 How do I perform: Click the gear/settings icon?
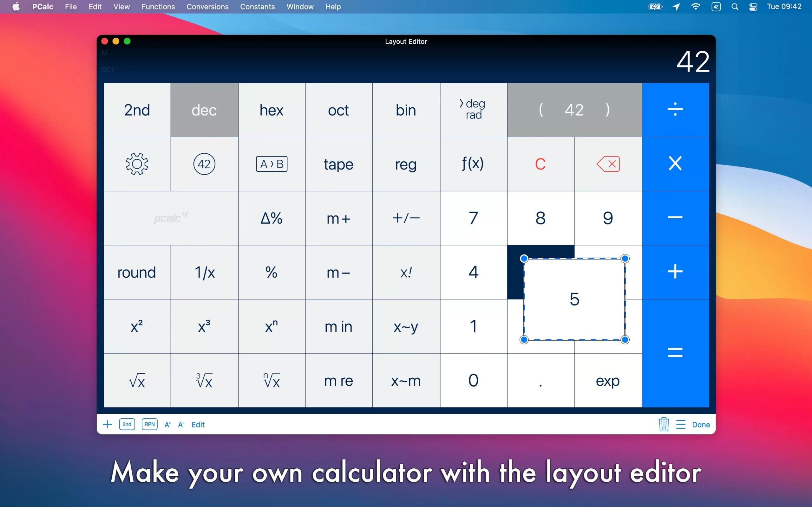pyautogui.click(x=137, y=163)
